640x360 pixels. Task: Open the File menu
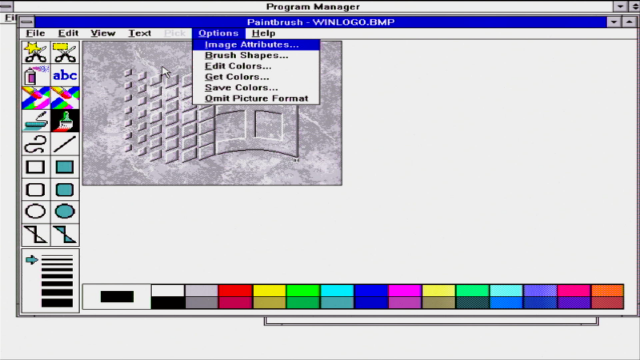click(x=36, y=33)
